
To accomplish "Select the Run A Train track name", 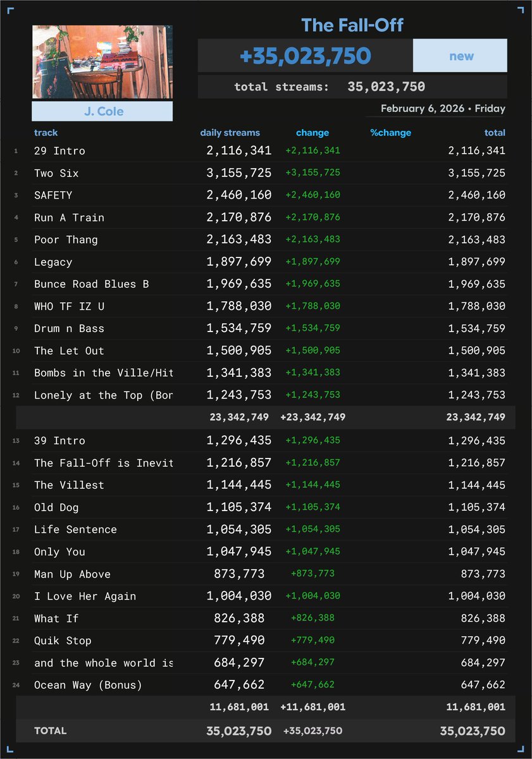I will click(x=69, y=218).
